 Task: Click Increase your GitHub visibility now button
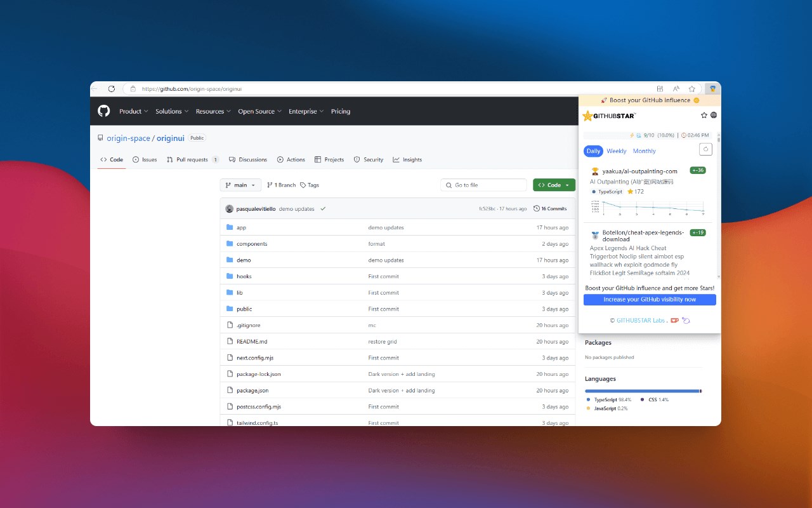click(650, 300)
